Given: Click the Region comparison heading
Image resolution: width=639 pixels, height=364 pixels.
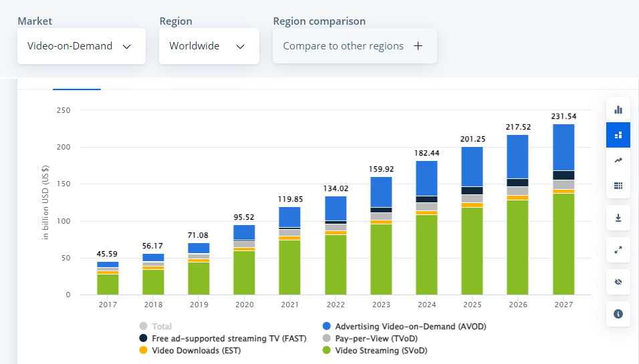Looking at the screenshot, I should click(x=319, y=21).
